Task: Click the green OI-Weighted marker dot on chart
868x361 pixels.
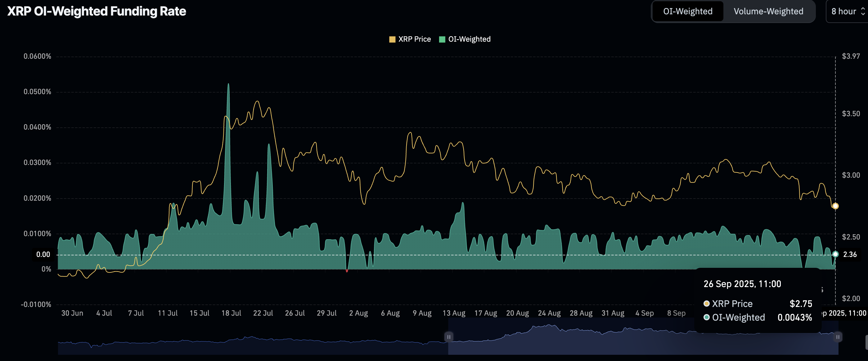Action: pos(835,254)
